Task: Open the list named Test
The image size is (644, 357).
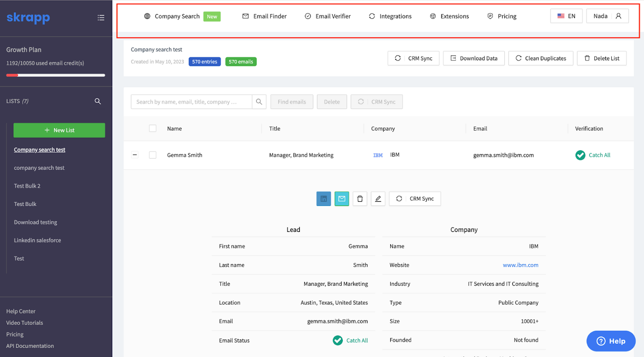Action: 19,258
